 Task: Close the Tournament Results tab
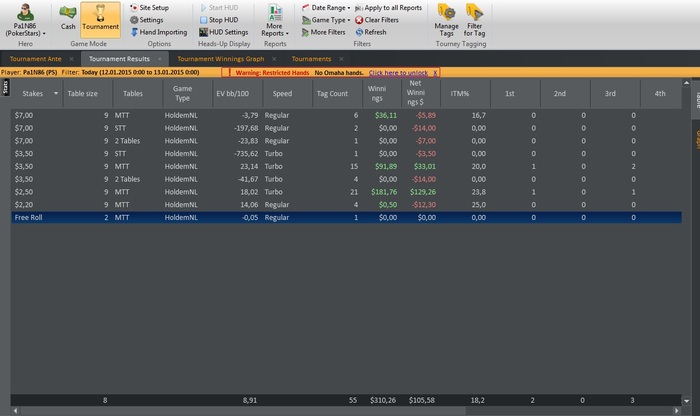pyautogui.click(x=160, y=59)
